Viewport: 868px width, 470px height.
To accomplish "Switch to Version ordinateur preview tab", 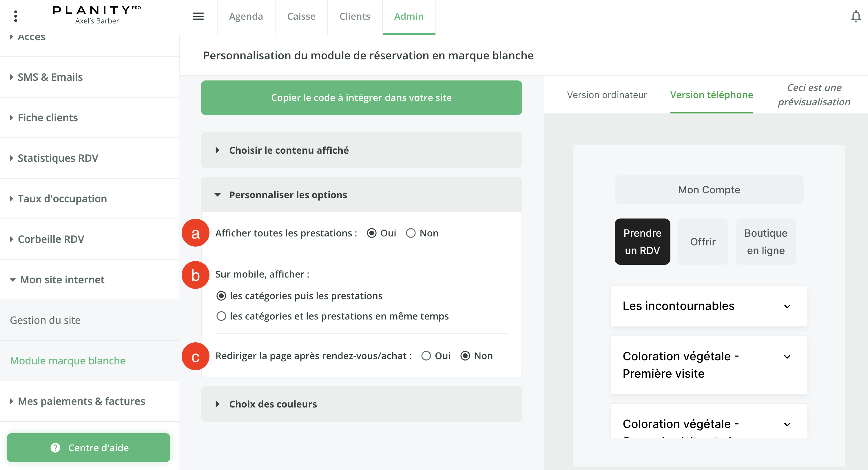I will [x=606, y=95].
